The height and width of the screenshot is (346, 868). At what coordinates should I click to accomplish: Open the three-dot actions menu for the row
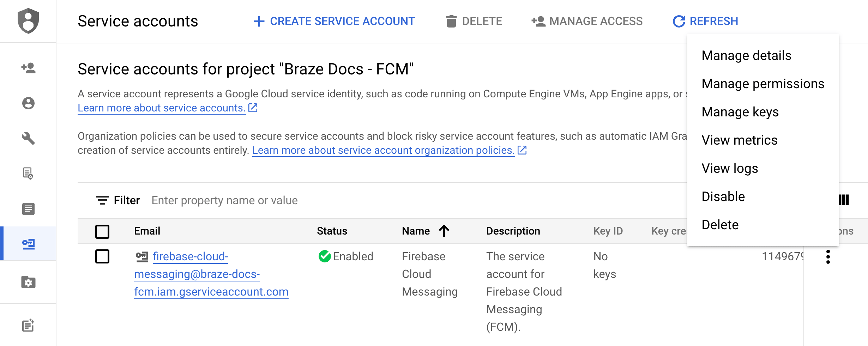(x=828, y=257)
